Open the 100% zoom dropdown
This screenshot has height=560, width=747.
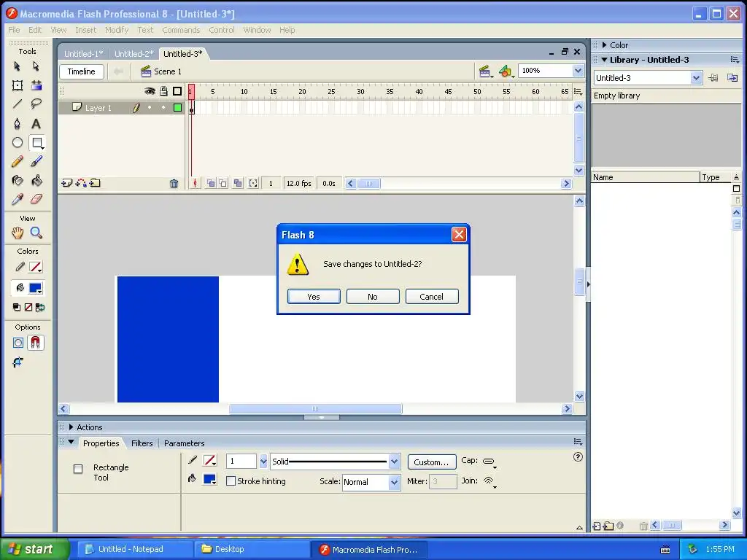tap(578, 71)
